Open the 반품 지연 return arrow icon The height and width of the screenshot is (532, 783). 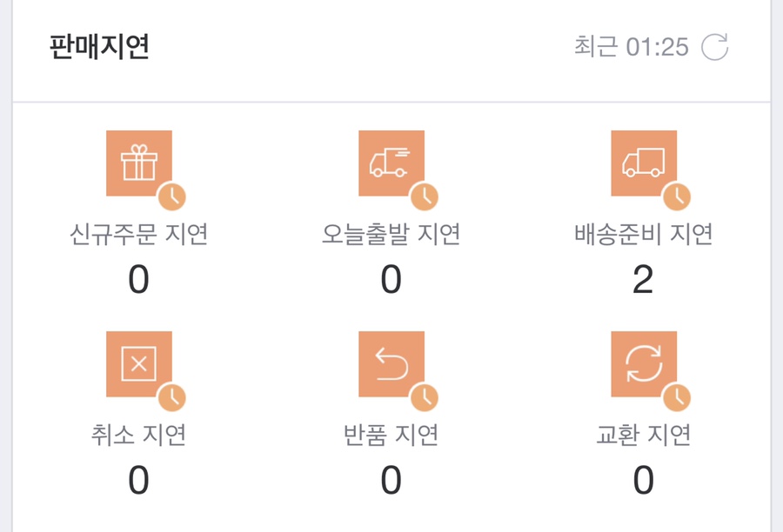[391, 364]
